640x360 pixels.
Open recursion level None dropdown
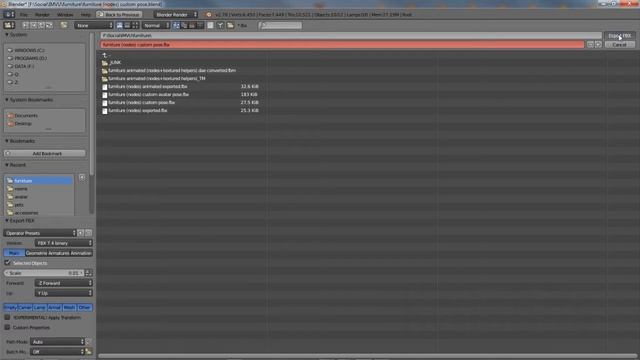click(x=93, y=25)
